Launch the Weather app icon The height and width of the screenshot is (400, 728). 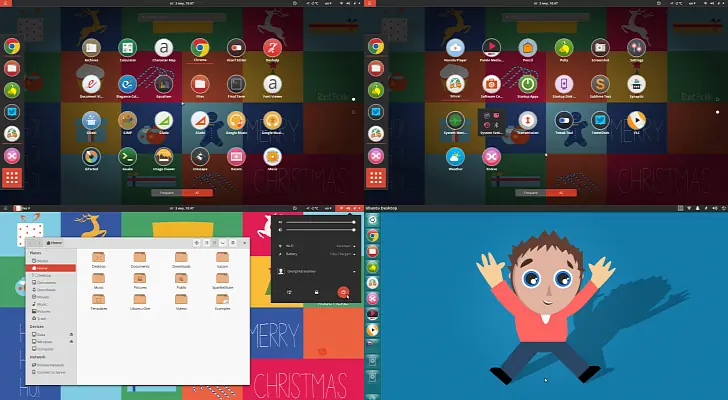click(455, 157)
